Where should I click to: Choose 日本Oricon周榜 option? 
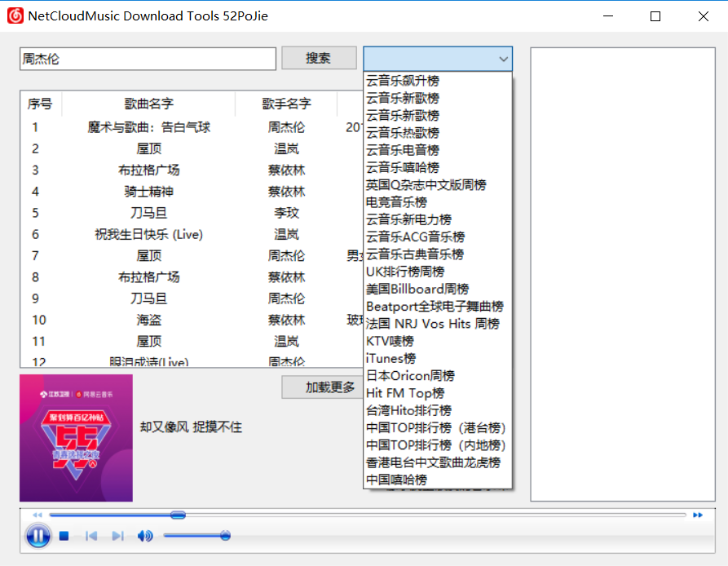coord(437,375)
